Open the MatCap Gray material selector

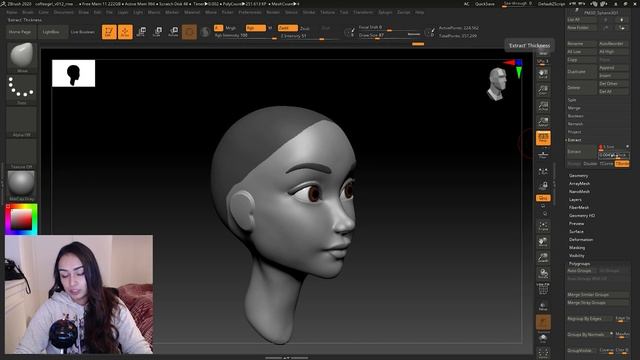[22, 185]
